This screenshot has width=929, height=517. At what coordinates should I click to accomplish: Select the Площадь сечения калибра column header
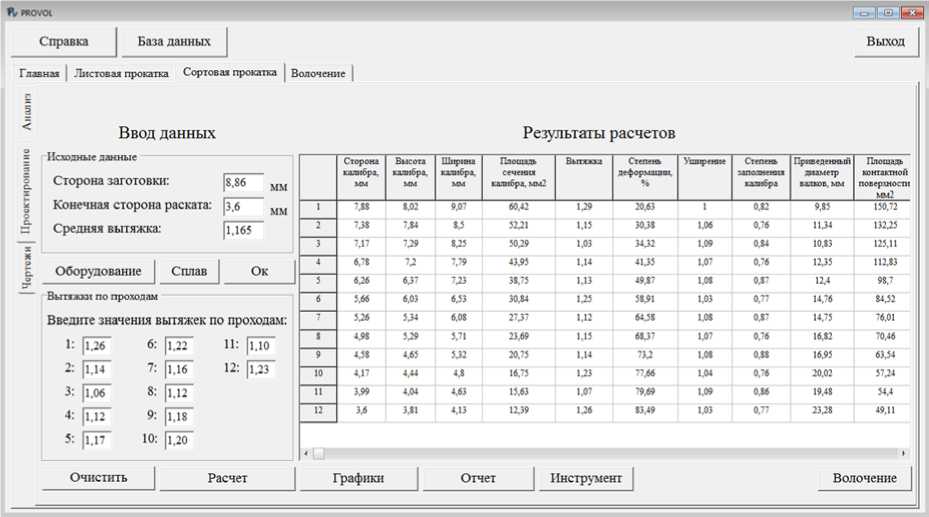pos(518,177)
